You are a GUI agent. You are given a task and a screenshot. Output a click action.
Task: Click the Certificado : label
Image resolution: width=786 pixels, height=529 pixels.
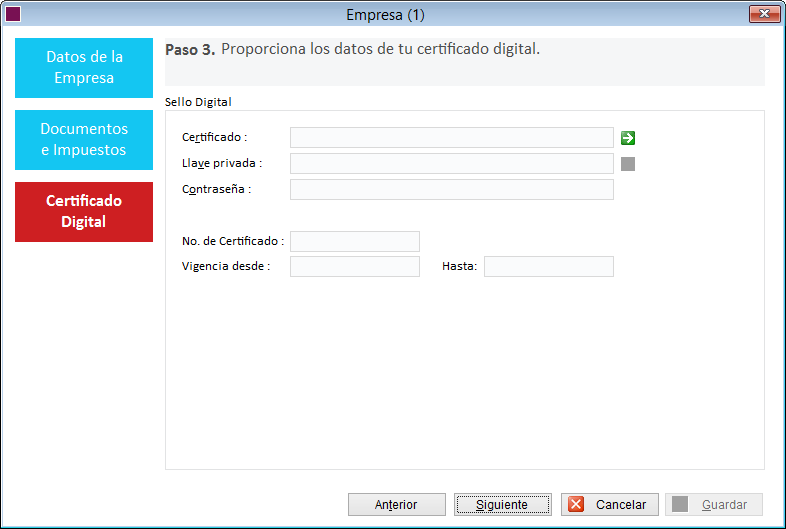tap(215, 137)
